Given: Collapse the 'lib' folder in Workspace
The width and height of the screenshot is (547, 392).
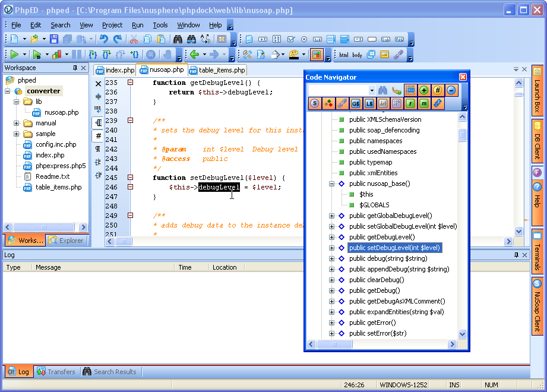Looking at the screenshot, I should click(x=17, y=102).
